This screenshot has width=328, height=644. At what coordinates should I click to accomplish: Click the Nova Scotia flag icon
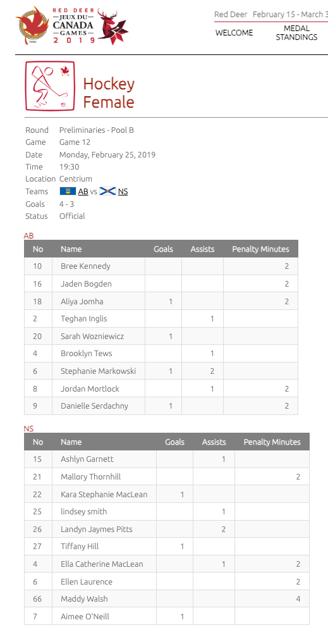pyautogui.click(x=107, y=192)
